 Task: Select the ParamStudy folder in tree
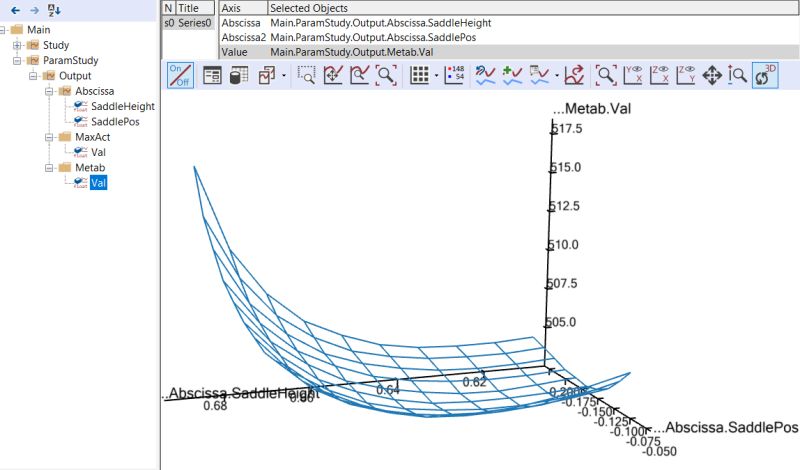[x=70, y=60]
